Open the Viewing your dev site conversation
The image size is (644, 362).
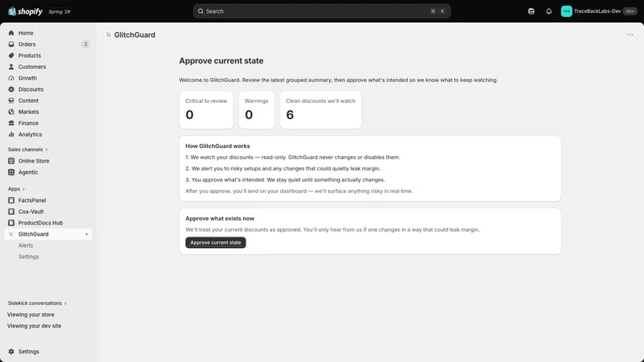point(34,326)
